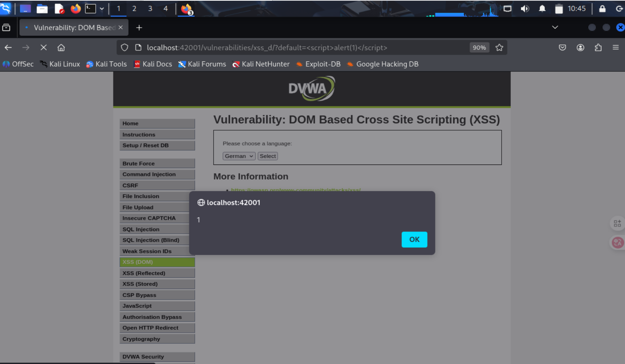Open the Kali applications menu
This screenshot has width=625, height=364.
pyautogui.click(x=6, y=8)
